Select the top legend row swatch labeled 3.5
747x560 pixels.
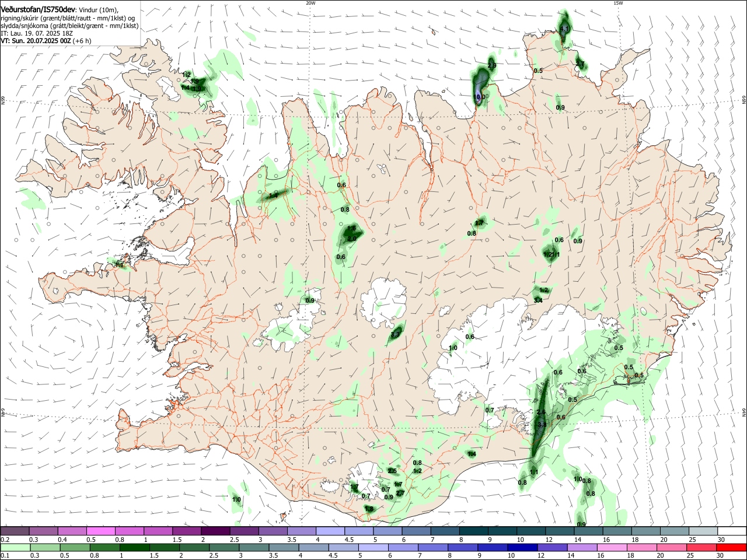(301, 531)
